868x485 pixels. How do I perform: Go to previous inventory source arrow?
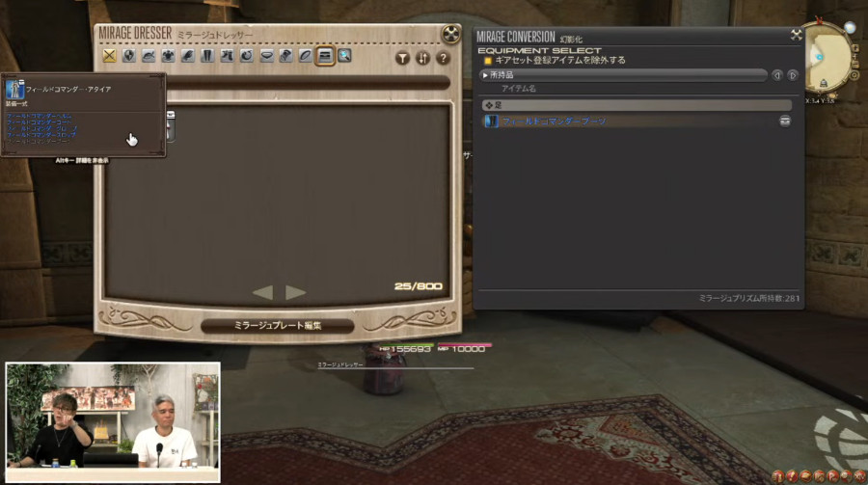pos(776,74)
